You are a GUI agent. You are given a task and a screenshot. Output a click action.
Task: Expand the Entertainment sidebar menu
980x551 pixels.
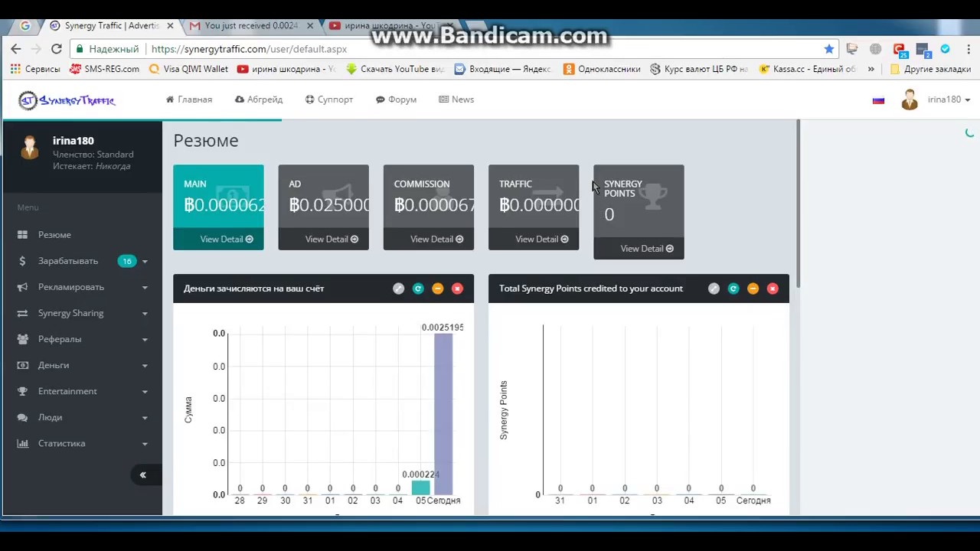pos(83,391)
